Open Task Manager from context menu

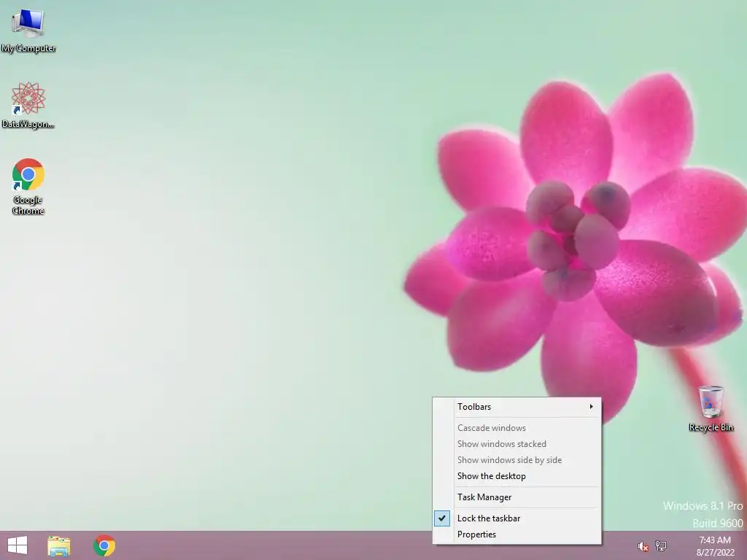point(517,497)
